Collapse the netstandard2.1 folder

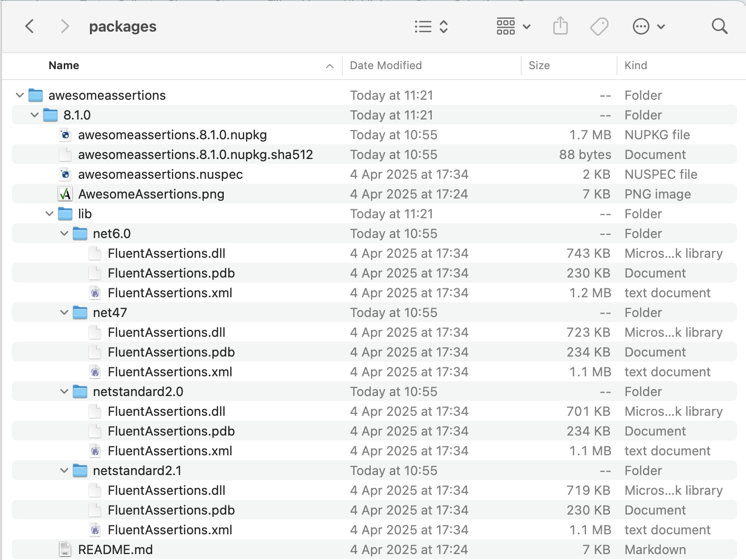click(x=64, y=470)
